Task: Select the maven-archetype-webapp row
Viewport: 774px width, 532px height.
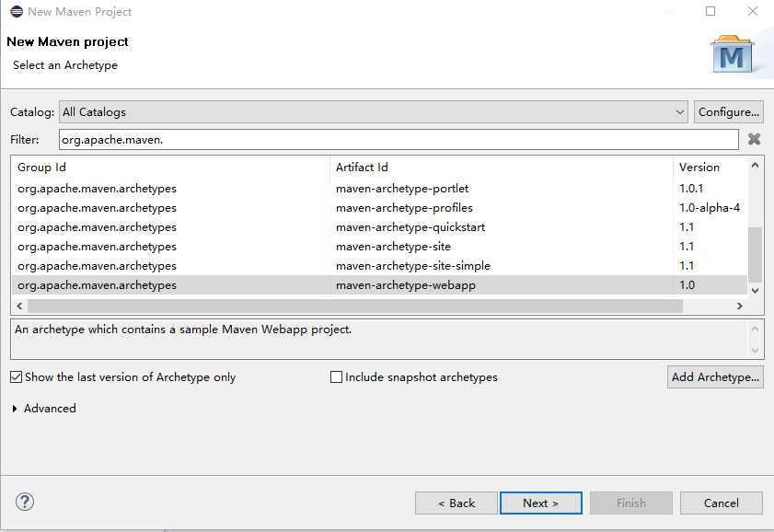Action: [379, 284]
